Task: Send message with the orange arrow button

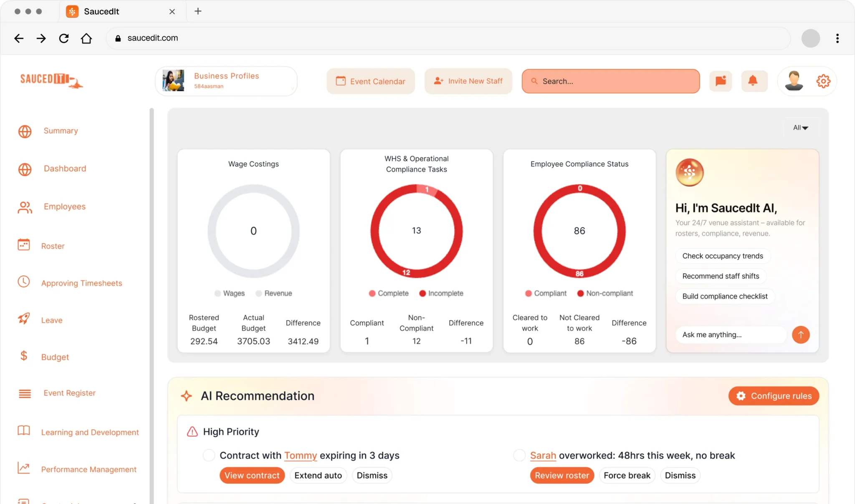Action: click(801, 335)
